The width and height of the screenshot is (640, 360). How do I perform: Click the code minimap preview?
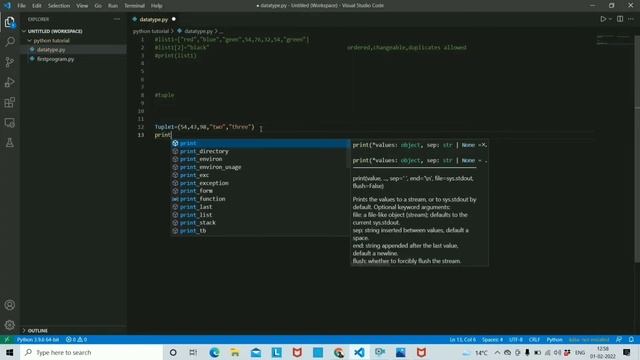(x=614, y=40)
